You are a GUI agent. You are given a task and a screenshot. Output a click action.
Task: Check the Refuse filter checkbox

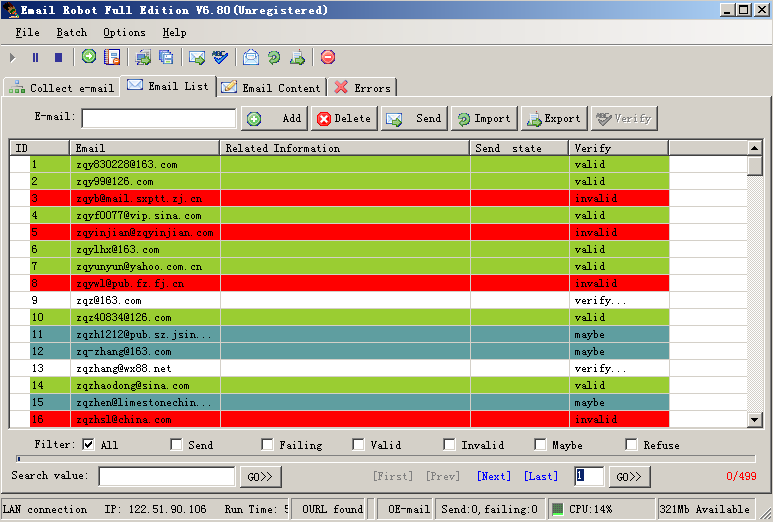(631, 445)
